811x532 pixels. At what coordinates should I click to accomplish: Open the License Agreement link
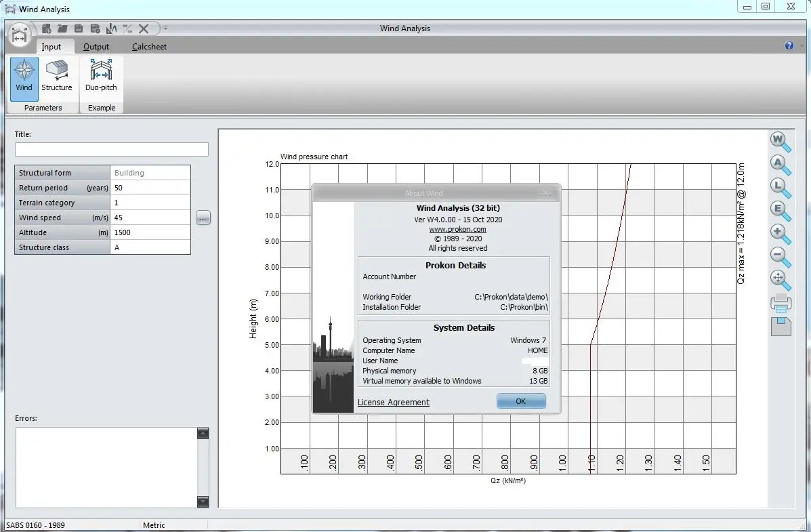click(x=394, y=402)
